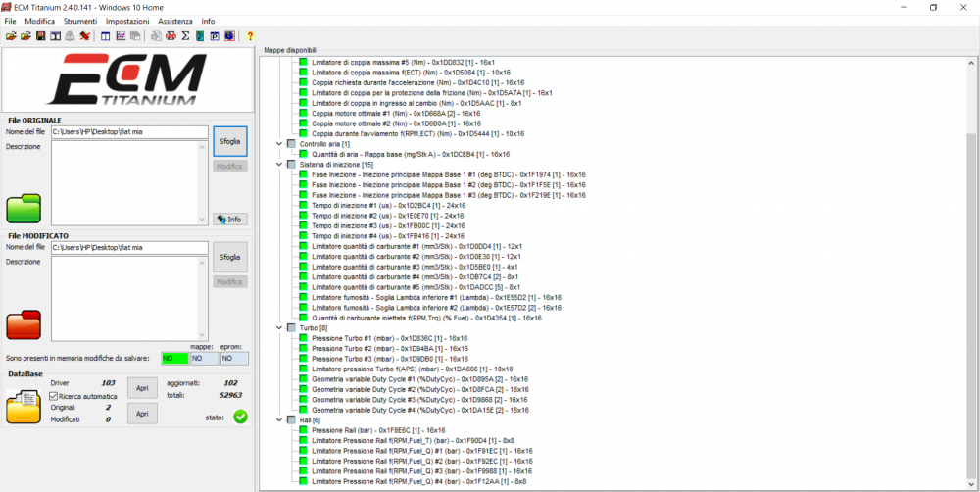Collapse the Sistema di iniezione [15] group
Screen dimensions: 980x492
click(x=278, y=165)
